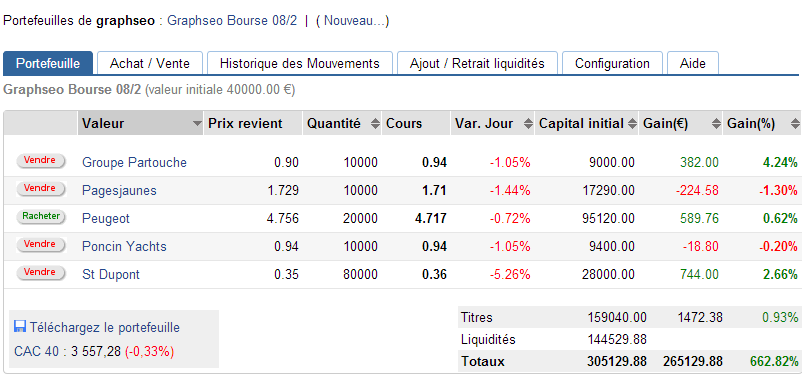The height and width of the screenshot is (374, 802).
Task: Go to the Configuration tab
Action: (612, 63)
